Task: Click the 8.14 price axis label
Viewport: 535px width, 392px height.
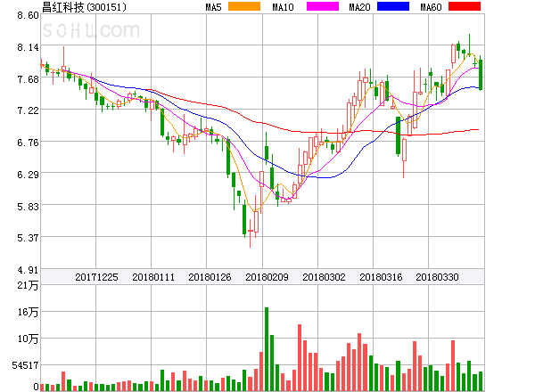Action: point(28,47)
